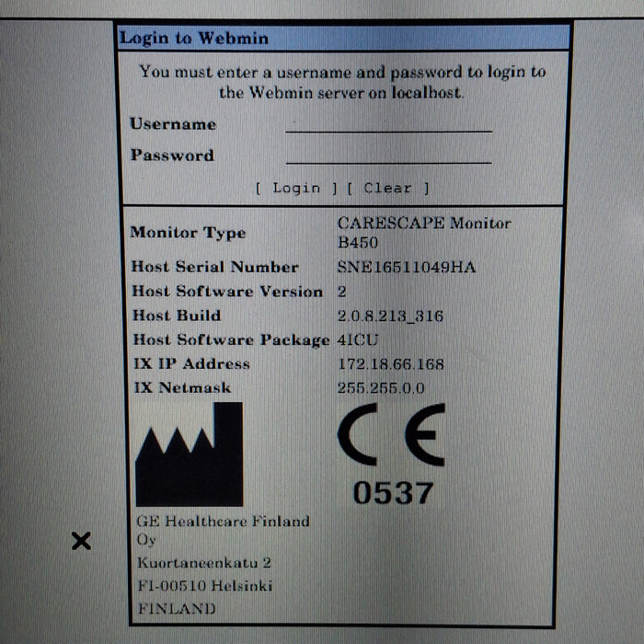The height and width of the screenshot is (644, 644).
Task: Click the Host Software Version value 2
Action: click(x=341, y=292)
